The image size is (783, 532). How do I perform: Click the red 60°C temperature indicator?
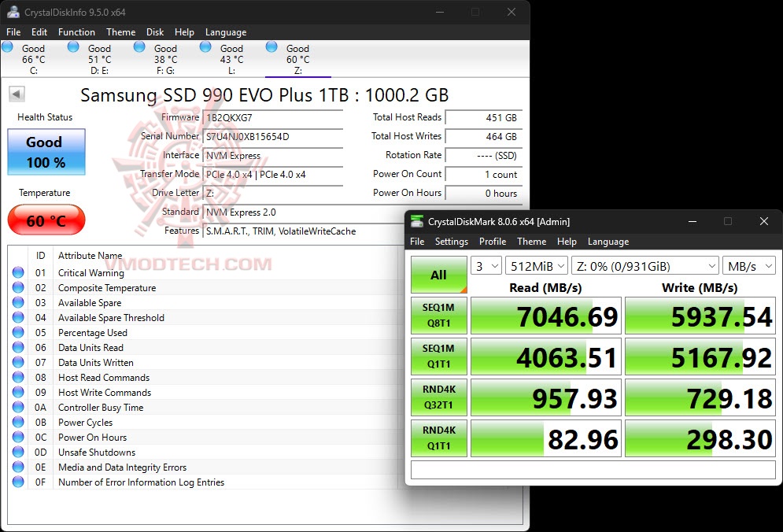click(46, 220)
